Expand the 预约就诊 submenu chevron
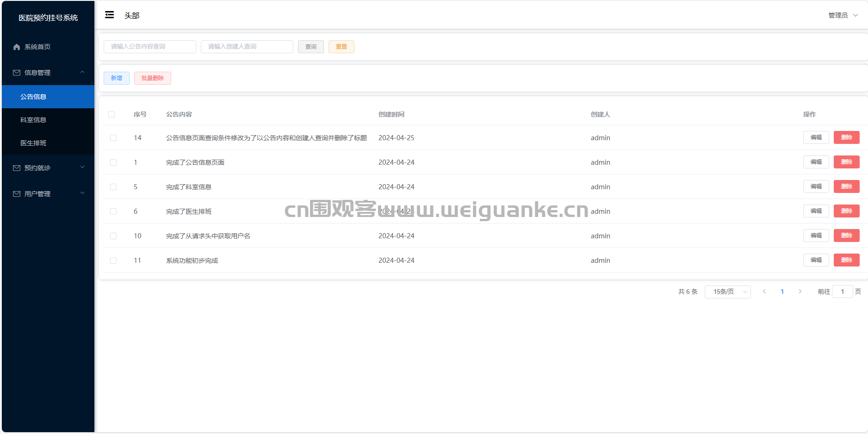This screenshot has height=434, width=868. pos(82,167)
